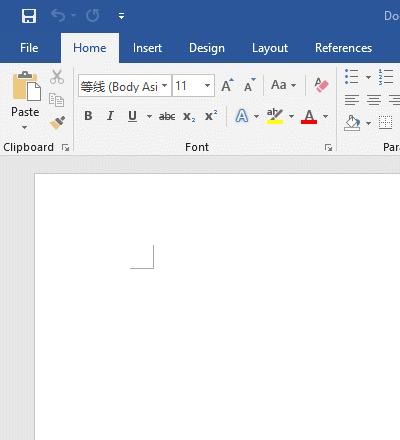Click the font size field showing 11

click(187, 86)
